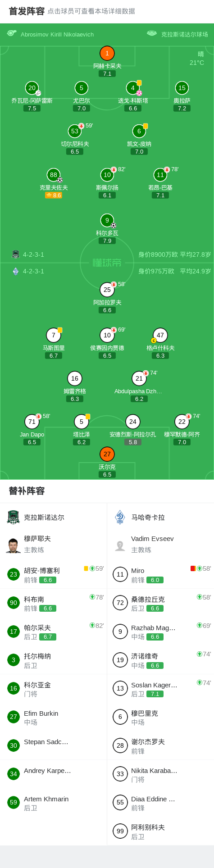Viewport: 214px width, 868px height.
Task: Open substitute 13 Soslan Kager… rated 7.1
Action: [161, 688]
